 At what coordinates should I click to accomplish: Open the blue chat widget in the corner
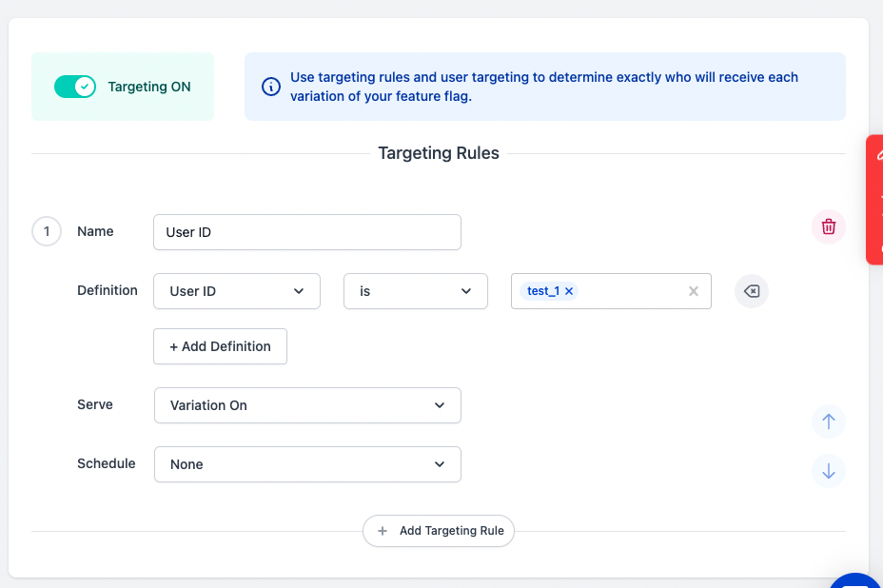tap(856, 578)
